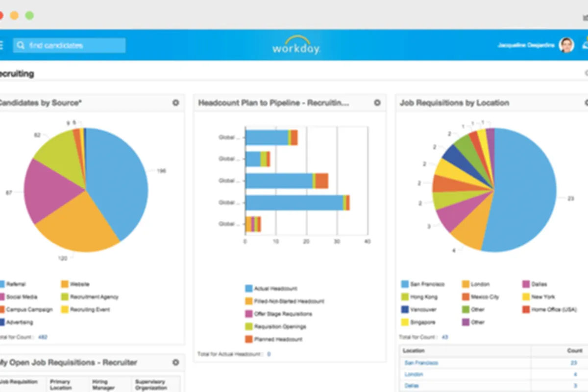Viewport: 588px width, 392px height.
Task: Click the New York legend swatch
Action: [x=526, y=297]
